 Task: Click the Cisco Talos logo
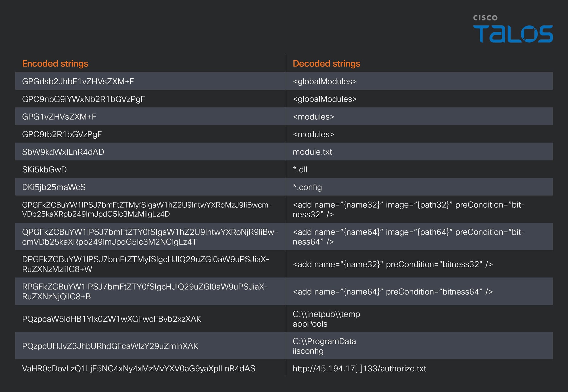tap(513, 29)
